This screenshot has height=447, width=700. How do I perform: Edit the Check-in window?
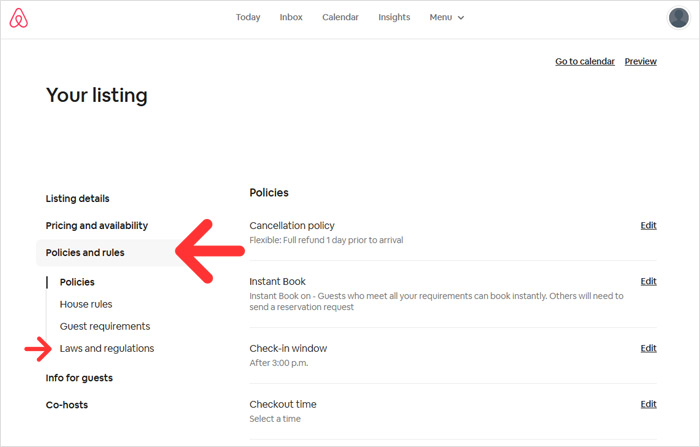(x=648, y=348)
